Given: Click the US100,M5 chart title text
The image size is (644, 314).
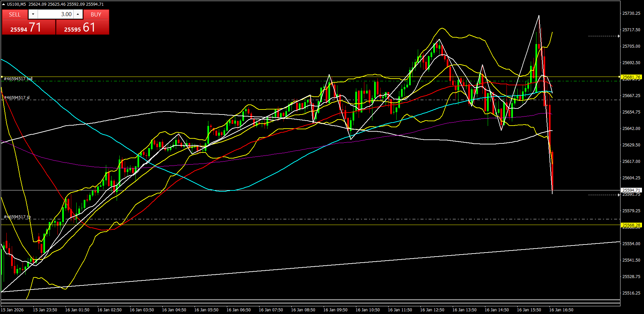Looking at the screenshot, I should pos(16,4).
